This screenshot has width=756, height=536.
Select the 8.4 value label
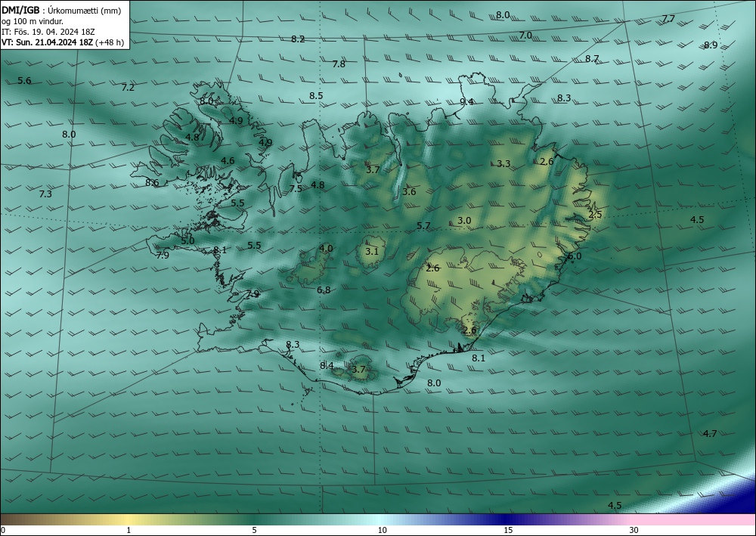click(x=327, y=365)
